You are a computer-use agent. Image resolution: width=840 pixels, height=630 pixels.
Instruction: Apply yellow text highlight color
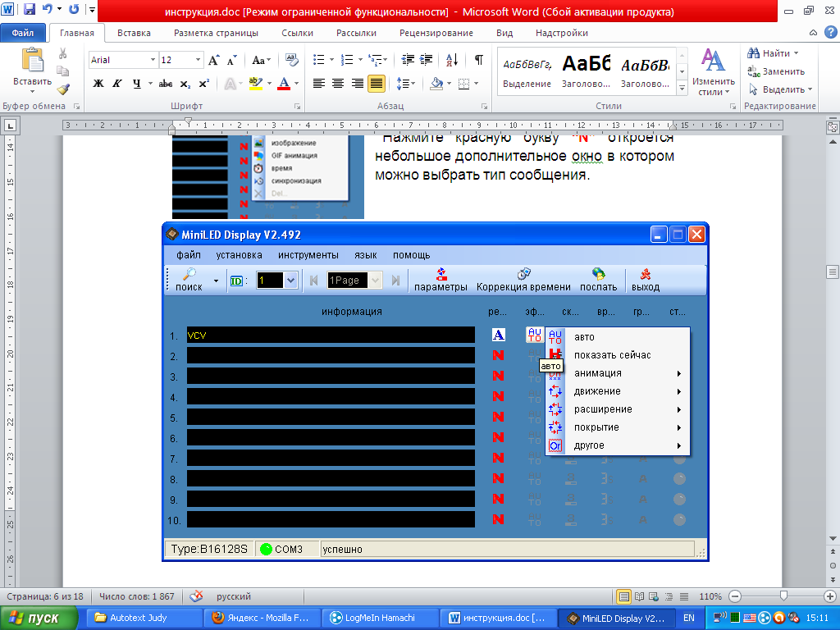(x=256, y=83)
